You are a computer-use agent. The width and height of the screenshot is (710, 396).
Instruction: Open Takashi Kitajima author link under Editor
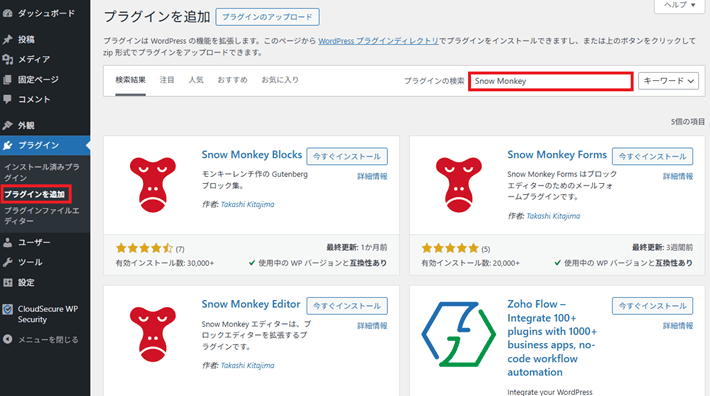pos(247,366)
